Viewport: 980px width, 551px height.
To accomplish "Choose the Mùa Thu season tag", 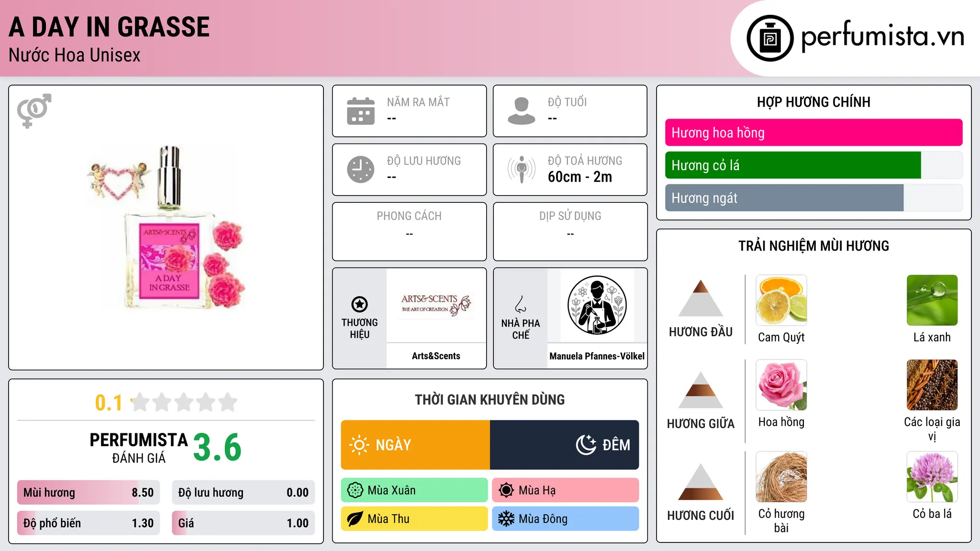I will pos(414,519).
